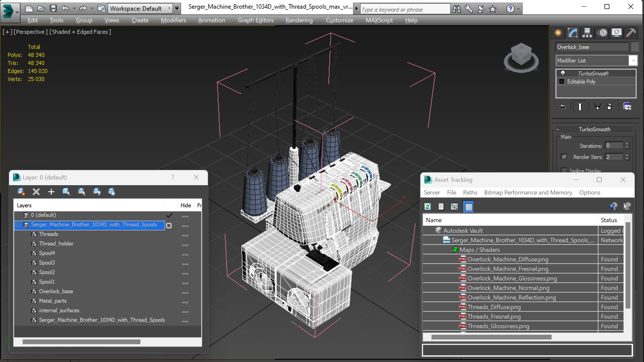This screenshot has width=644, height=362.
Task: Toggle Render Iters checkbox
Action: (564, 157)
